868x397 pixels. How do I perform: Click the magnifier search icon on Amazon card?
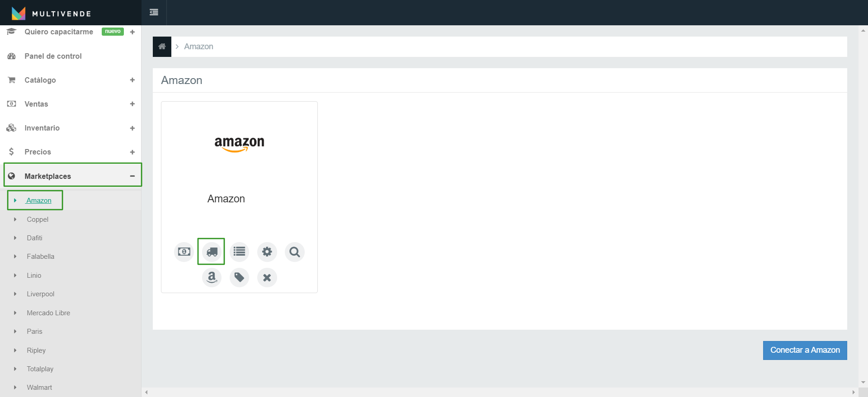pos(295,252)
